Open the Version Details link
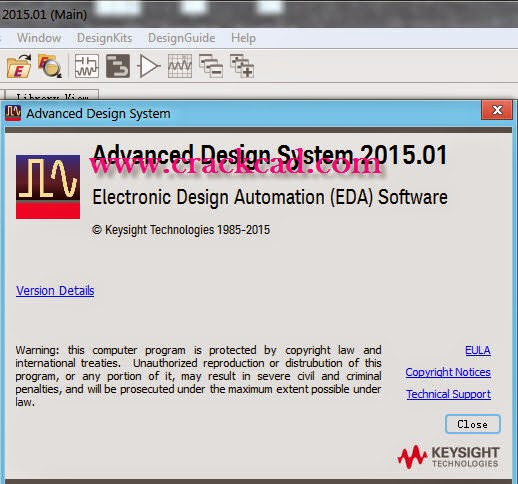 click(55, 291)
